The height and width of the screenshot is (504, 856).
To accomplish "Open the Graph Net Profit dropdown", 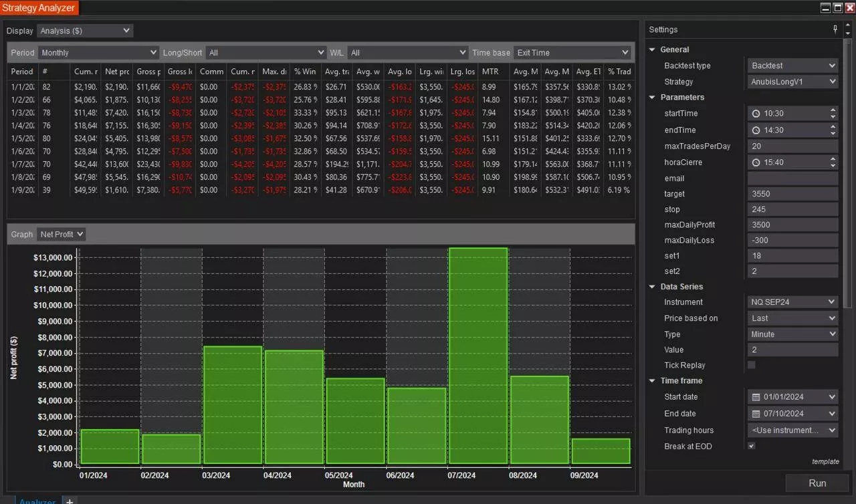I will (x=62, y=234).
